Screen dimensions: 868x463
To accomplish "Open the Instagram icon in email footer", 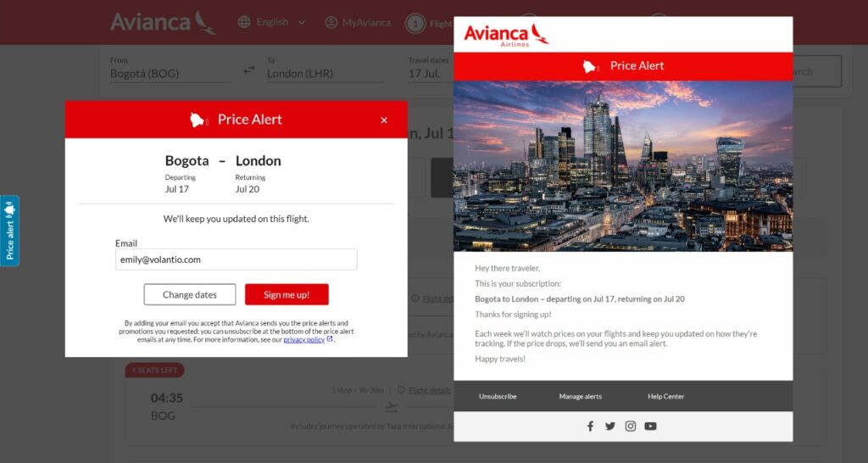I will 631,426.
